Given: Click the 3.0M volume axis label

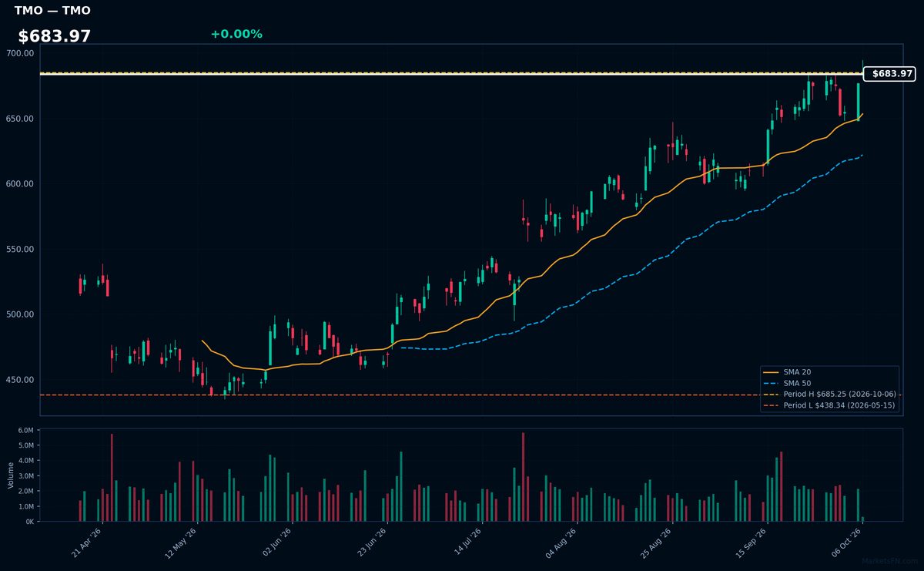Looking at the screenshot, I should pos(25,475).
